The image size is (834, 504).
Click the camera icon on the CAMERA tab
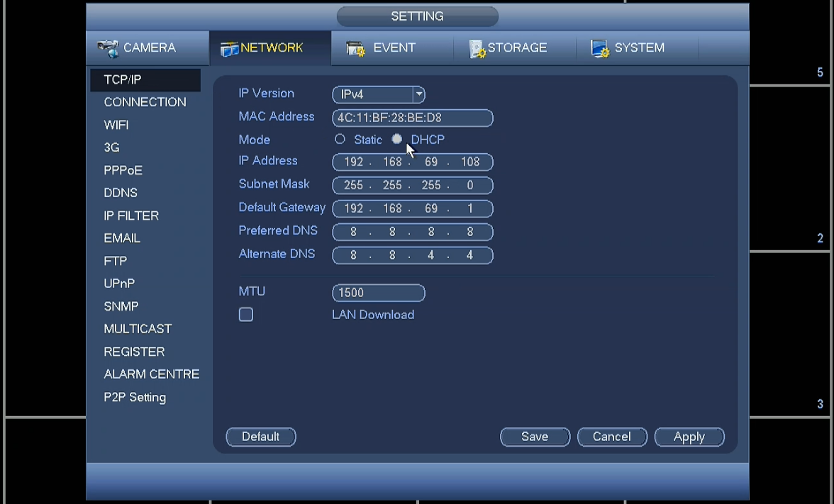point(108,47)
